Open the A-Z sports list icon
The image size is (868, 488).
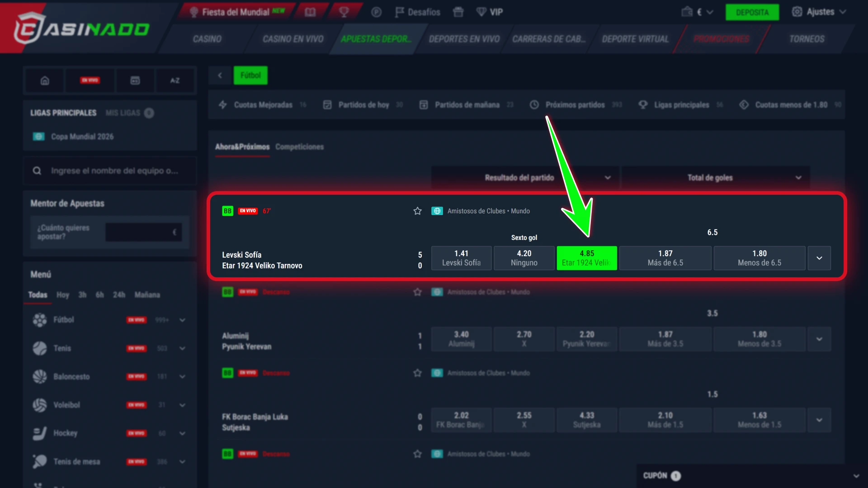175,80
